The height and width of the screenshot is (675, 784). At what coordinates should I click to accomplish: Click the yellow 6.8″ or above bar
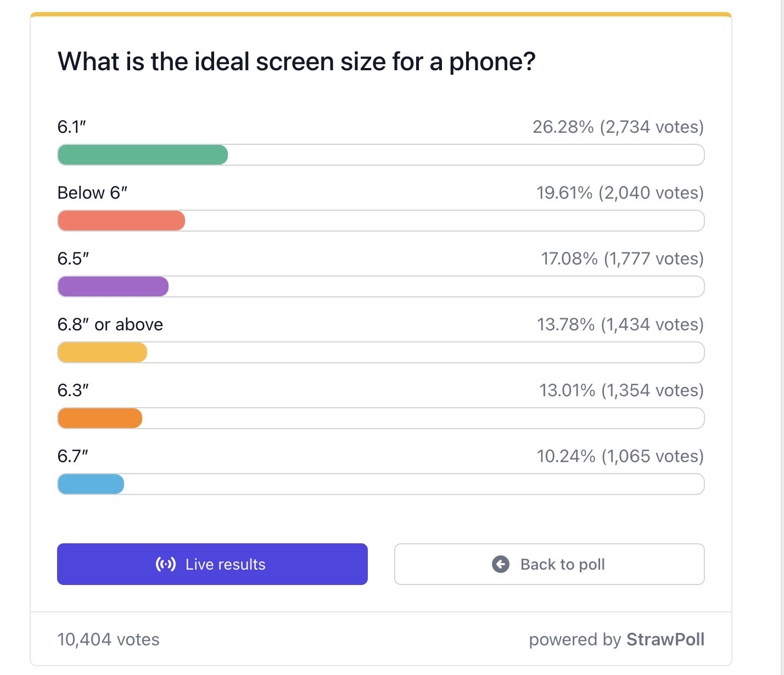pos(102,352)
